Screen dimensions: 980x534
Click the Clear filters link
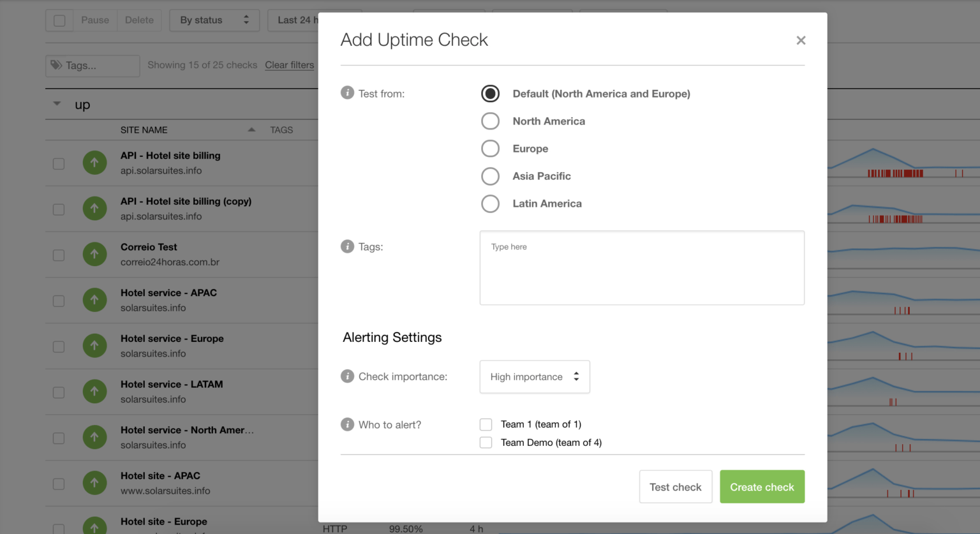[x=289, y=65]
